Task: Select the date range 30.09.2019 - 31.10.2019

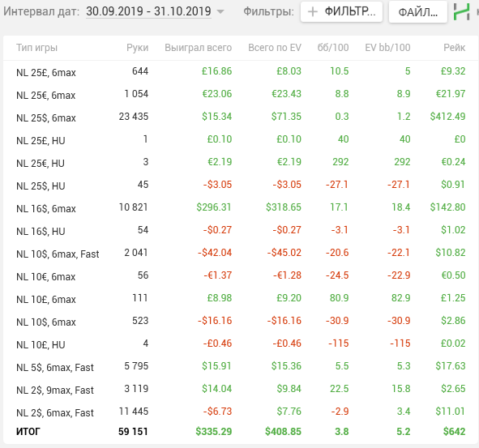Action: [x=148, y=11]
